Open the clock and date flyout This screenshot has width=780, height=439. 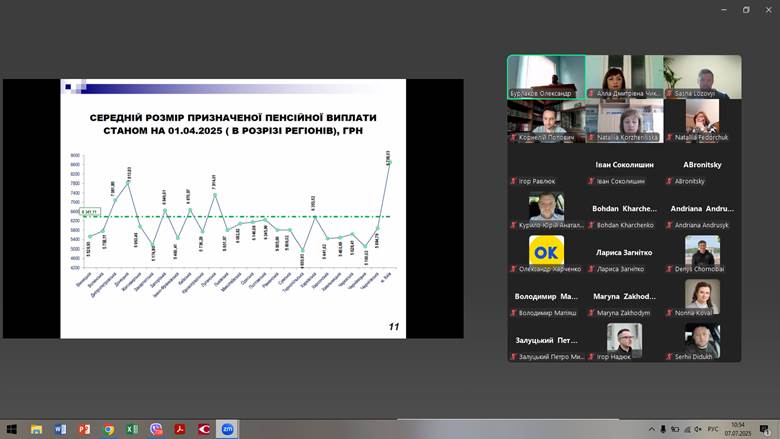[x=739, y=429]
